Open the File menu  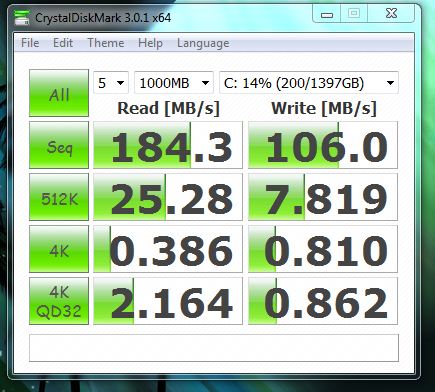click(x=30, y=43)
